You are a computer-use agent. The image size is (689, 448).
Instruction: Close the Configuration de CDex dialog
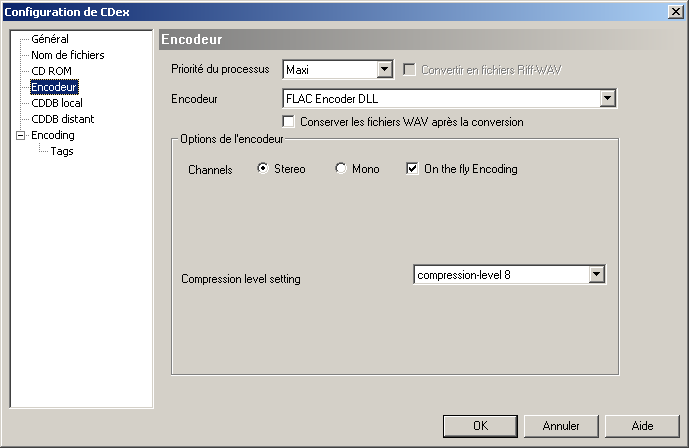coord(675,12)
